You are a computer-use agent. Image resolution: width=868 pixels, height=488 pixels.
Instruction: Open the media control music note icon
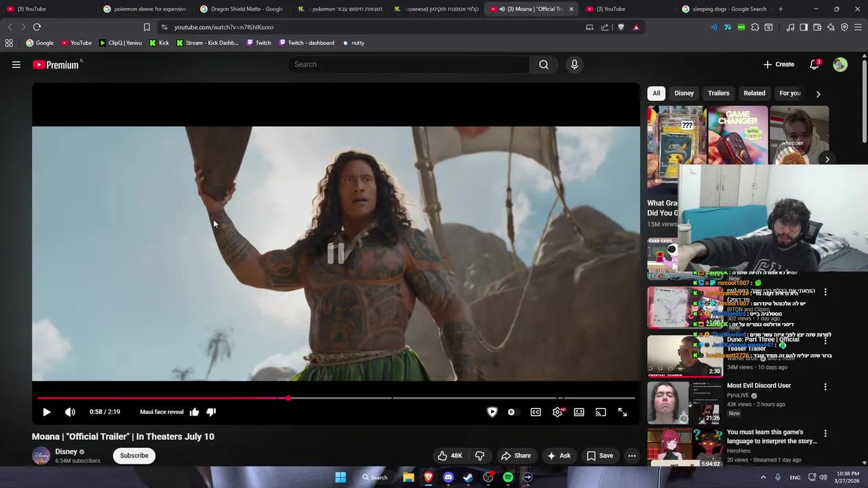[790, 27]
